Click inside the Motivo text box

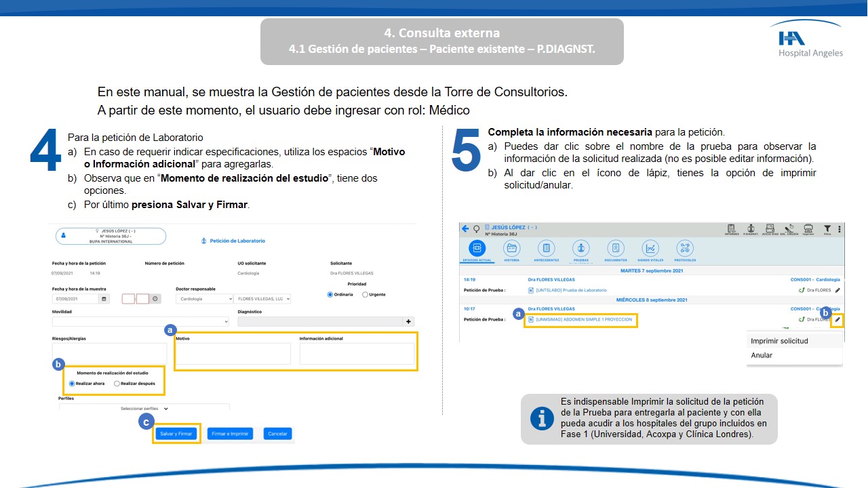tap(233, 354)
